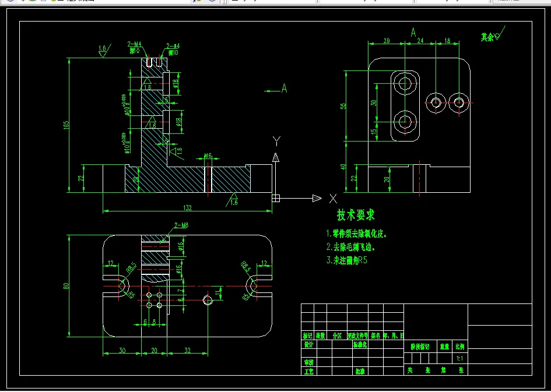551x392 pixels.
Task: Select the 设计 title block cell
Action: (309, 345)
